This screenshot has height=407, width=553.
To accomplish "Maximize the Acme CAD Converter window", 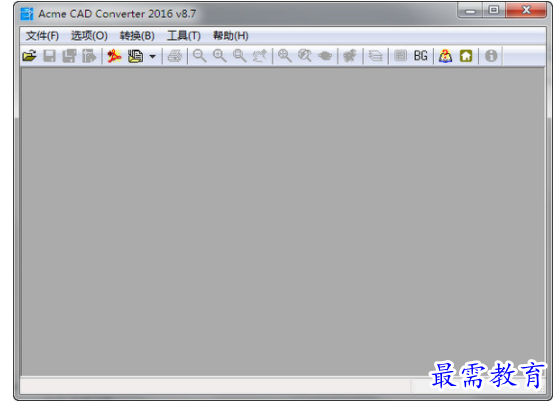I will [x=494, y=10].
